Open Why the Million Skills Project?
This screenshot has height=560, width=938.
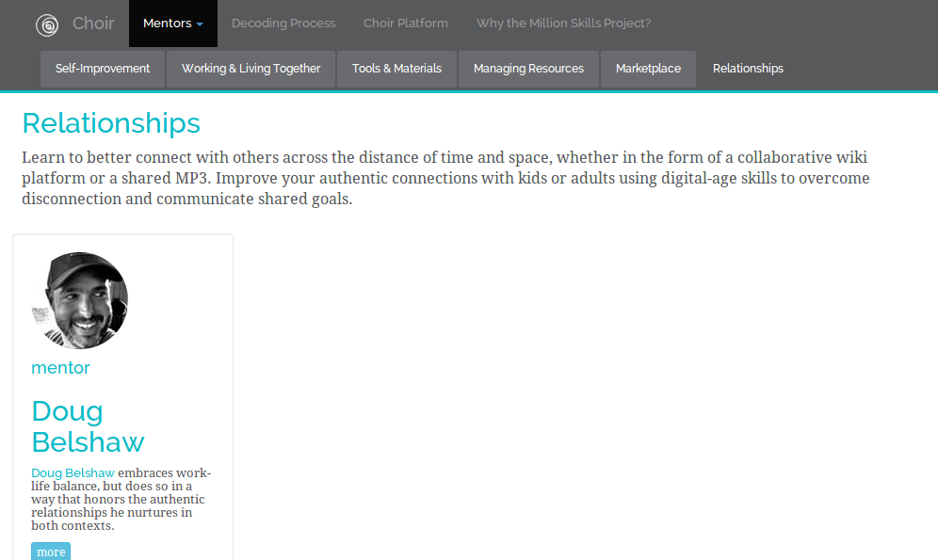(x=563, y=24)
